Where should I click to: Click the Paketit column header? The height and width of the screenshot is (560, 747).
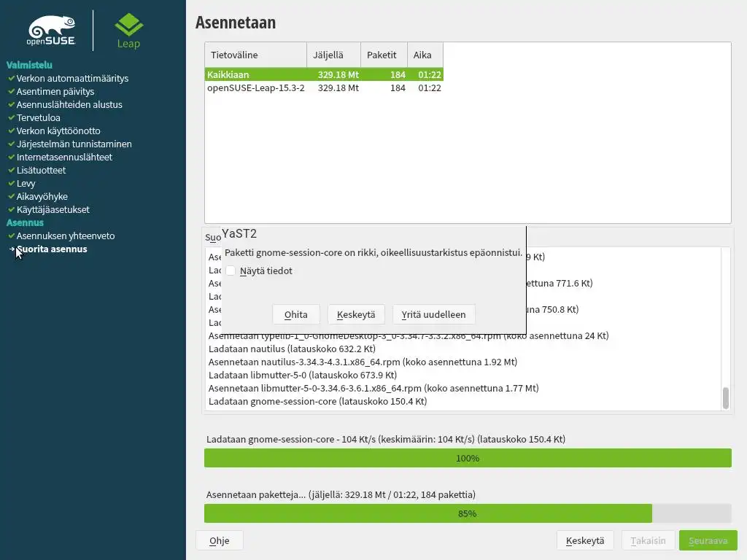(384, 55)
